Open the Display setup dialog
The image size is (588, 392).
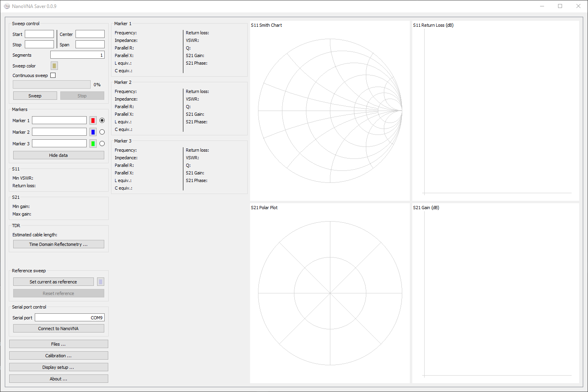tap(58, 367)
